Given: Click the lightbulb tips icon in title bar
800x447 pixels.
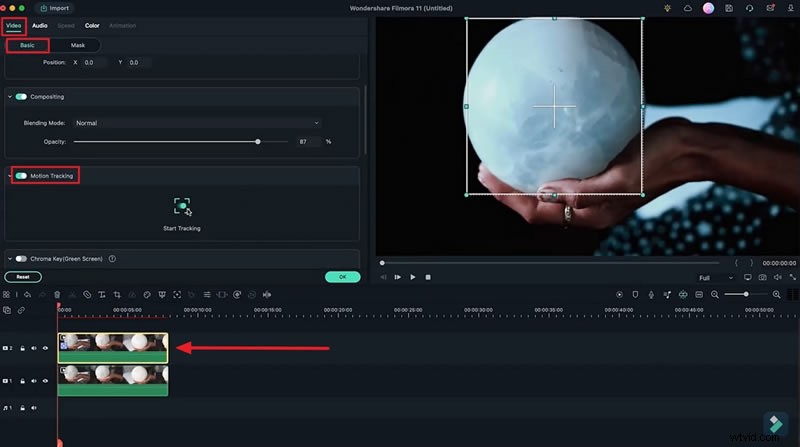Looking at the screenshot, I should 667,8.
